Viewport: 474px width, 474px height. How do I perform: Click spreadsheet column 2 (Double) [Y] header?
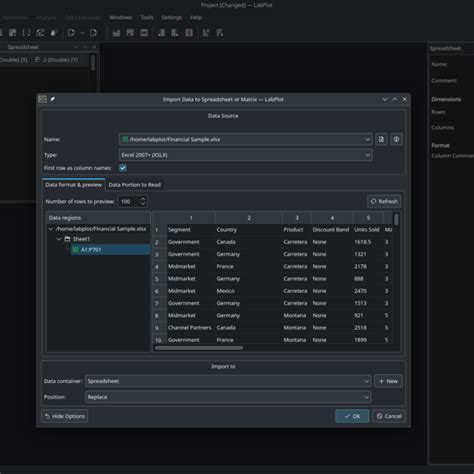click(57, 60)
